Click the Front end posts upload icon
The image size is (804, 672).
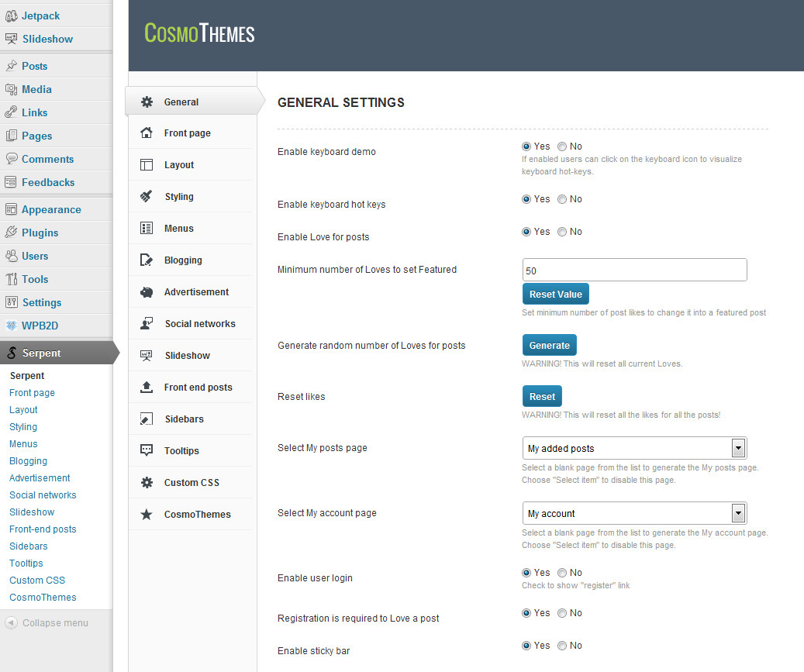tap(146, 387)
